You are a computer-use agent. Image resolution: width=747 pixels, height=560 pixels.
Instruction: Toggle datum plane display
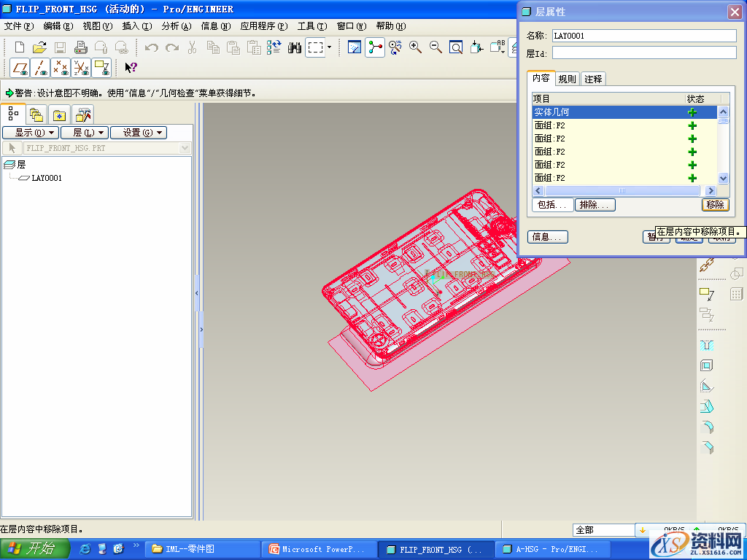[20, 68]
